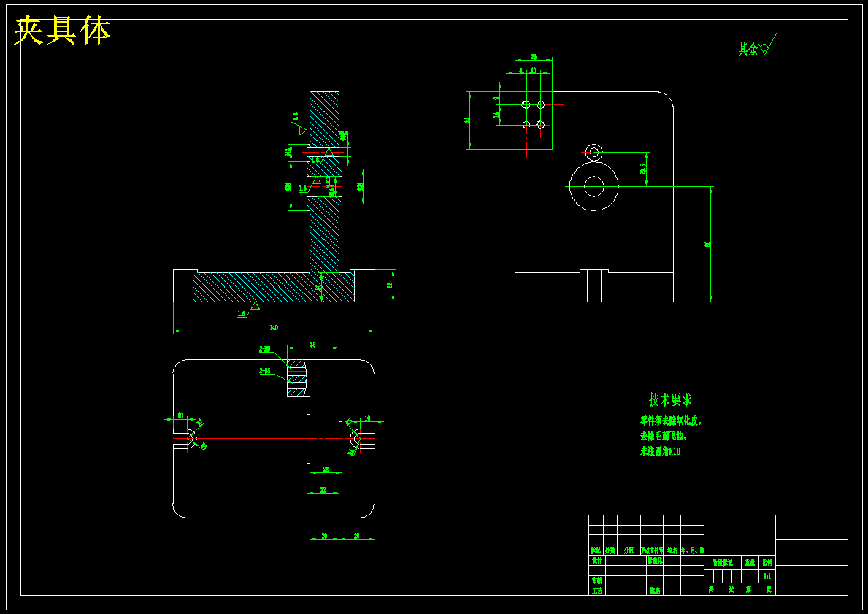This screenshot has height=614, width=868.
Task: Click the '36' dimension in bottom view
Action: coord(312,345)
